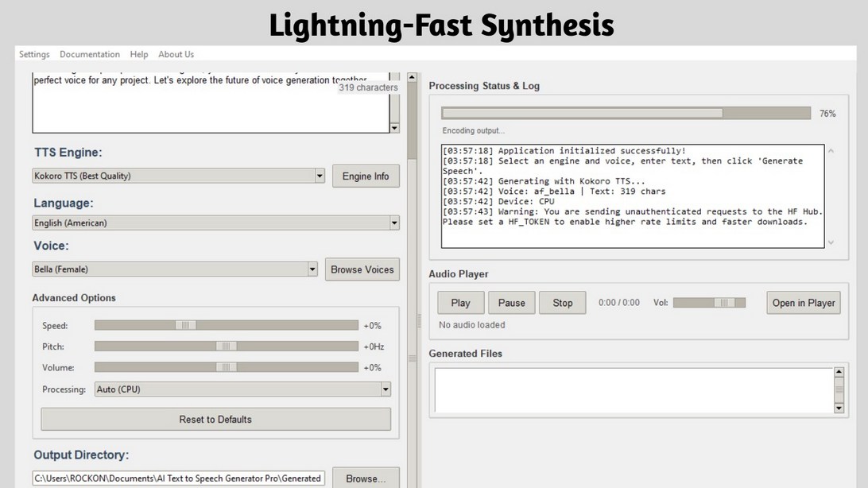868x488 pixels.
Task: Click Open in Player
Action: [803, 302]
